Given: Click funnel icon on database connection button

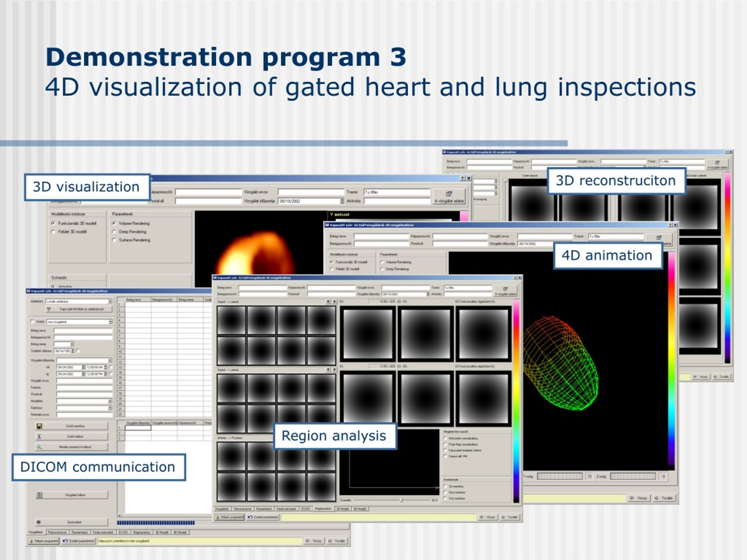Looking at the screenshot, I should [x=49, y=309].
